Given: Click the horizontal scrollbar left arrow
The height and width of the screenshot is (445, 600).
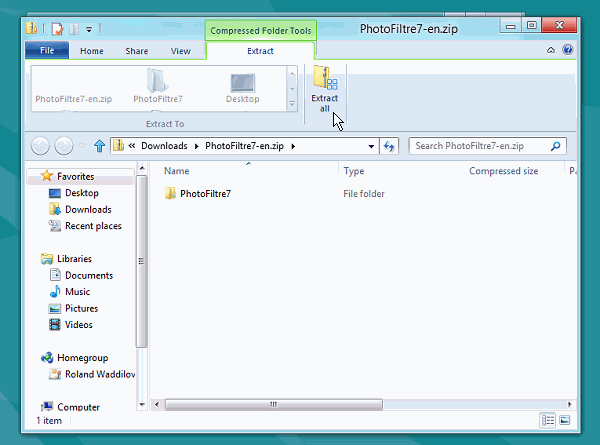Looking at the screenshot, I should pos(157,404).
